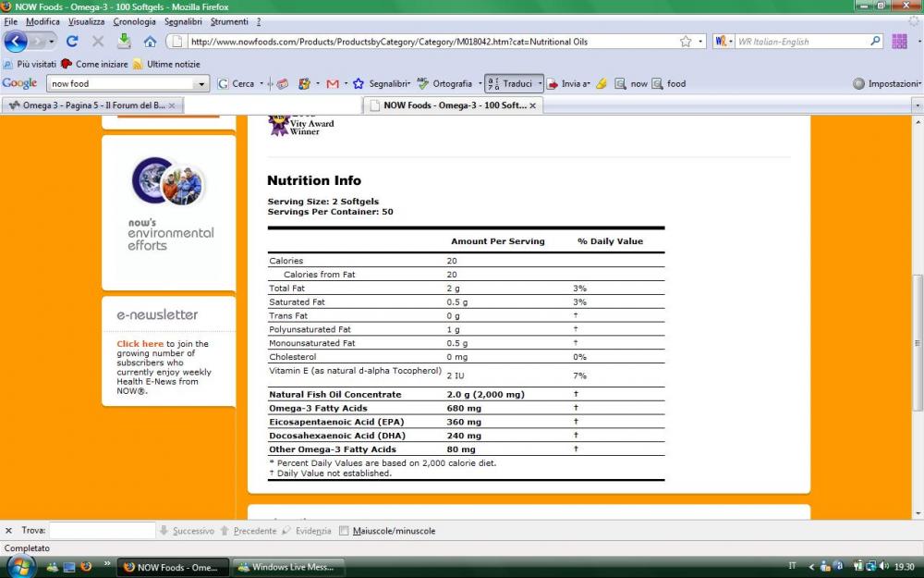Viewport: 924px width, 578px height.
Task: Open the Google toolbar search dropdown
Action: tap(202, 84)
